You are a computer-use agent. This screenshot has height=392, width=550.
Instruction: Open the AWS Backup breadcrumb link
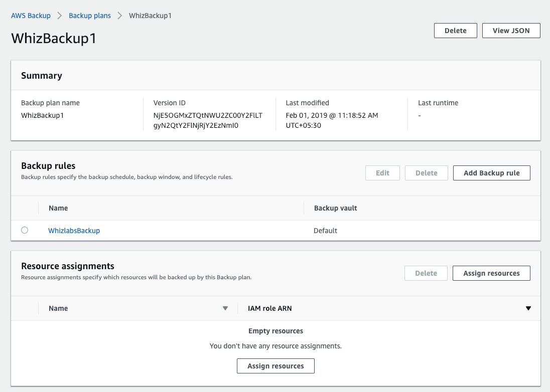31,16
